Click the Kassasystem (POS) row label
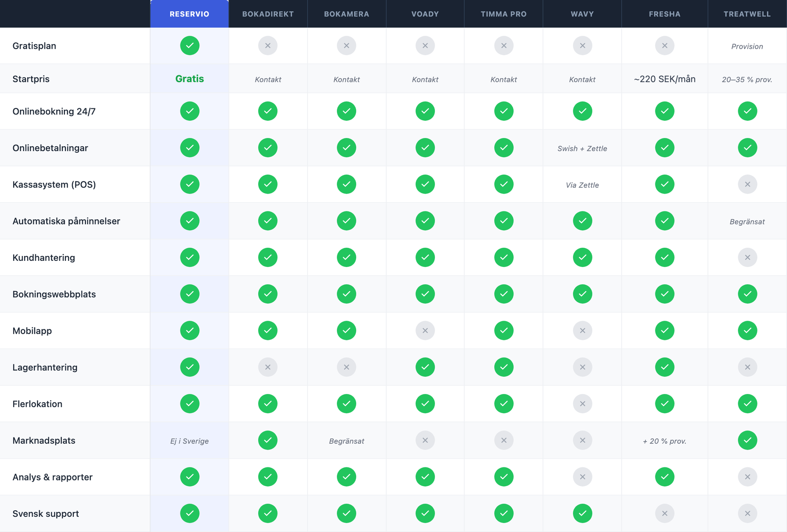Viewport: 787px width, 532px height. point(54,184)
